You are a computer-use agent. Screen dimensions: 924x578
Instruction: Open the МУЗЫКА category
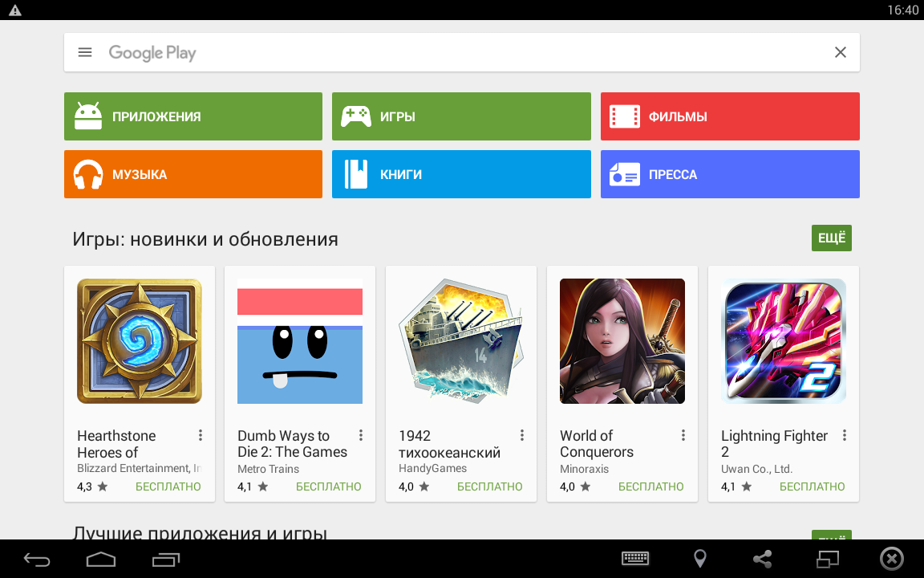pos(193,174)
